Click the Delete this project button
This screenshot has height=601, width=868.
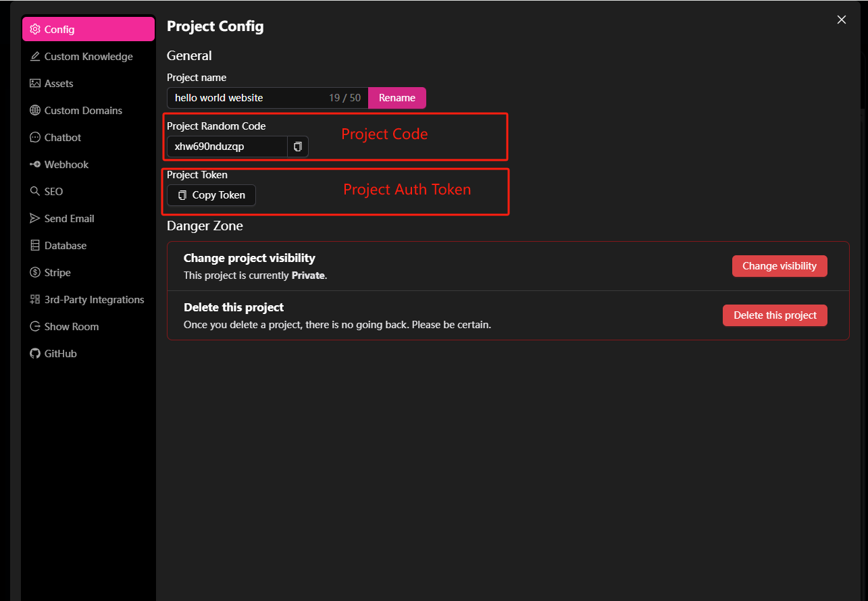tap(775, 315)
